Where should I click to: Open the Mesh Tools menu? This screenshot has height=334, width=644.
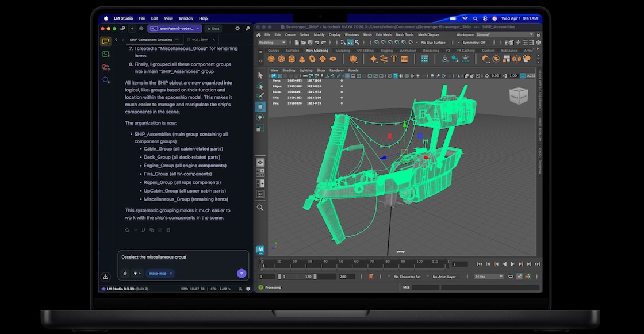405,34
